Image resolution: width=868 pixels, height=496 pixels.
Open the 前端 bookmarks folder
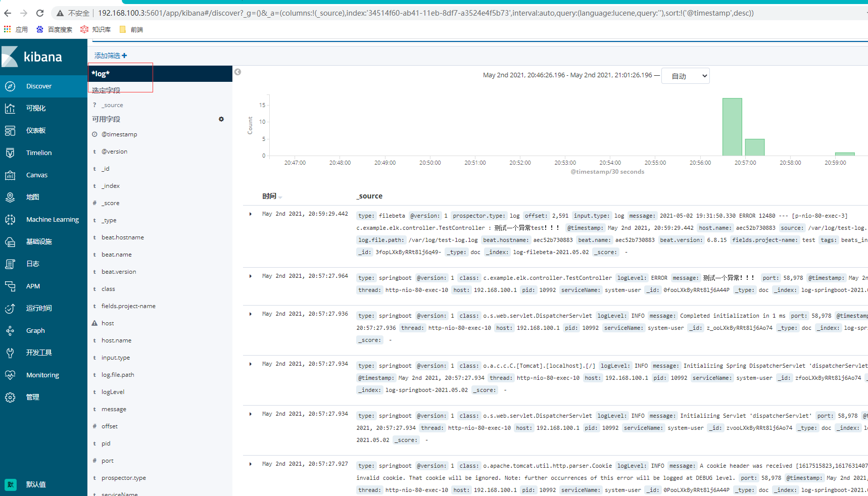click(x=131, y=30)
